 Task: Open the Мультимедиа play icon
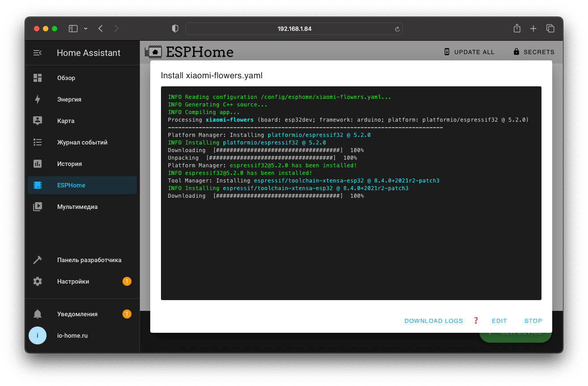tap(38, 207)
